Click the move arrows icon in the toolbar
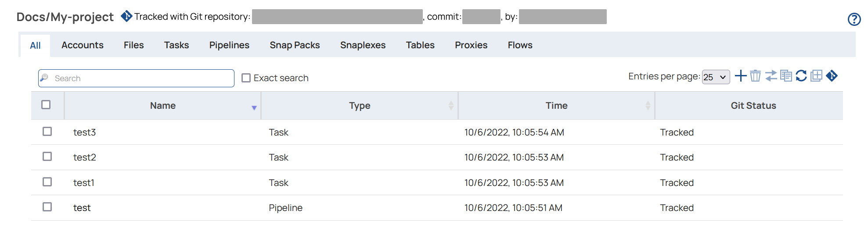 [x=771, y=76]
